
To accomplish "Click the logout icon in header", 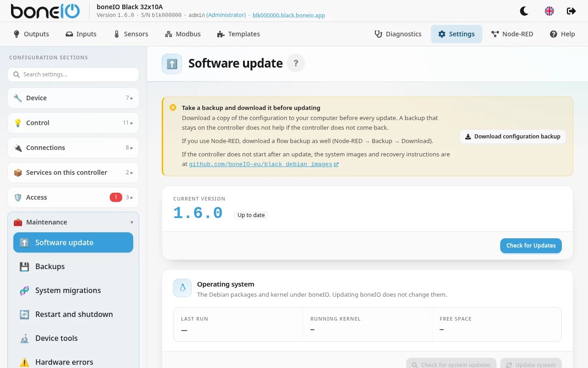I will (571, 11).
